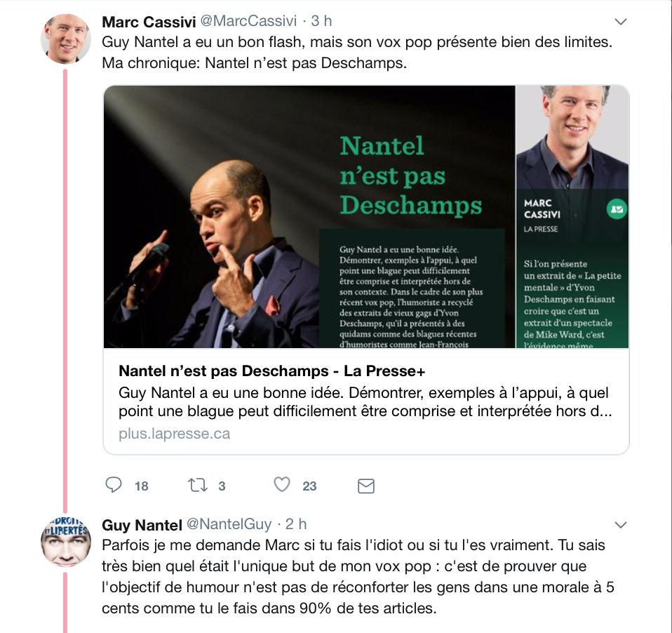Open the reply icon on Marc Cassivi's tweet
Image resolution: width=672 pixels, height=633 pixels.
[113, 485]
